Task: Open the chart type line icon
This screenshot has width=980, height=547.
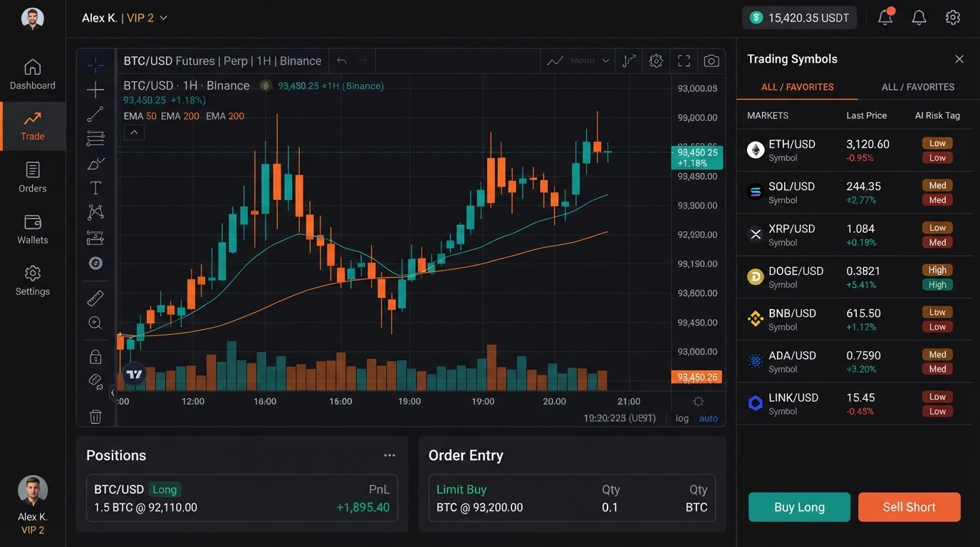Action: click(x=555, y=61)
